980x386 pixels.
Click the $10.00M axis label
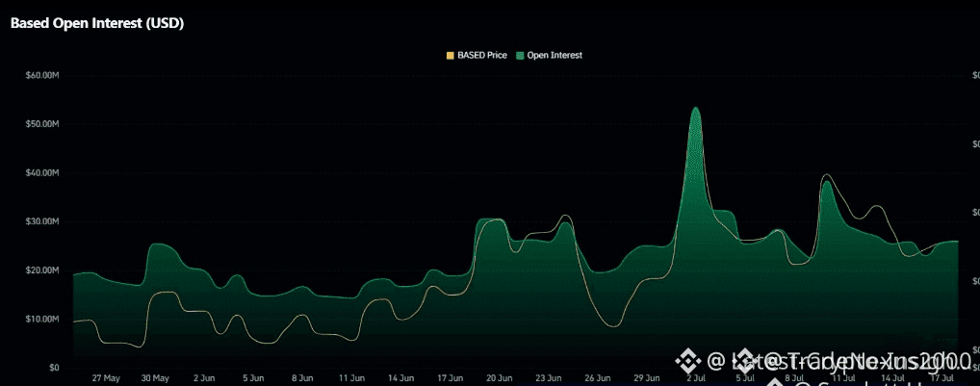(42, 319)
